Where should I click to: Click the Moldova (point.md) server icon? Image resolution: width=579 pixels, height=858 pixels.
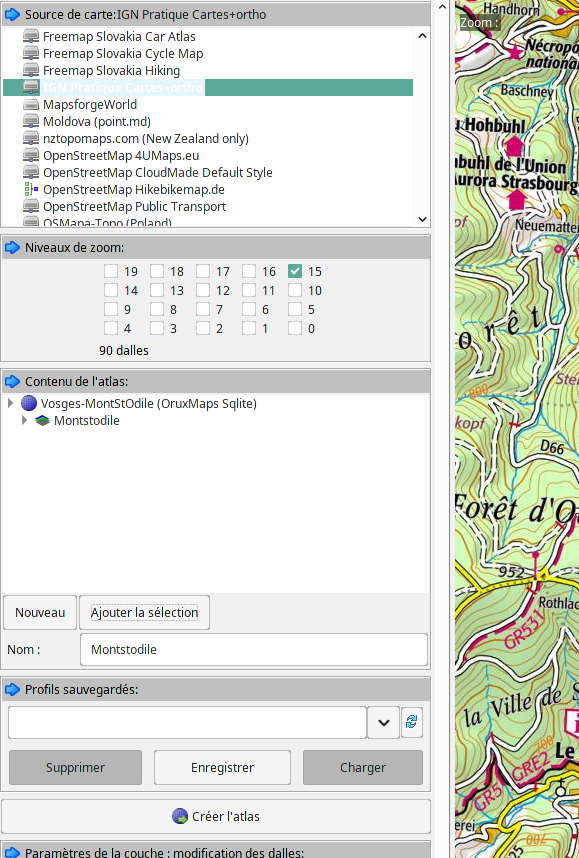tap(31, 121)
